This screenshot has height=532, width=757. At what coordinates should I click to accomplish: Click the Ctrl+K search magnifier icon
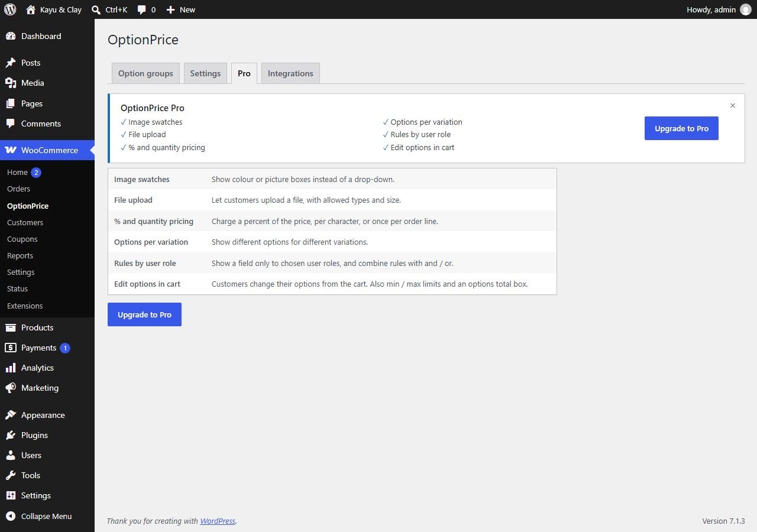point(96,9)
